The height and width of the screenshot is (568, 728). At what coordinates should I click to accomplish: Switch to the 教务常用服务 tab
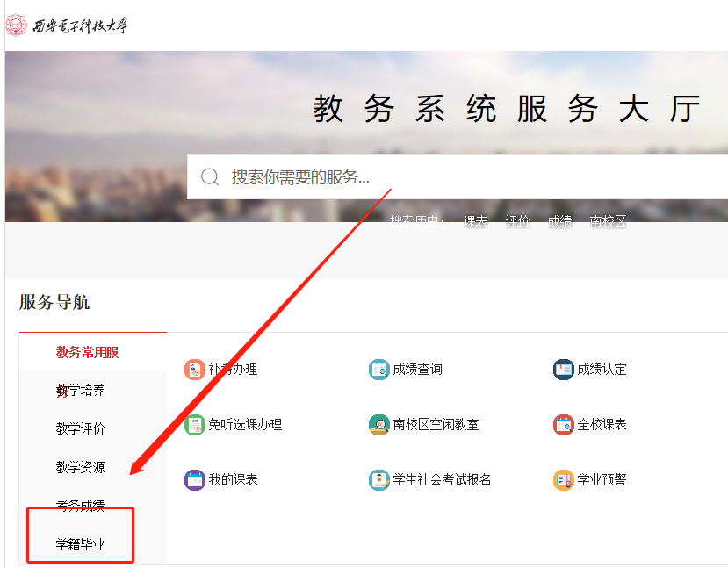(x=87, y=352)
